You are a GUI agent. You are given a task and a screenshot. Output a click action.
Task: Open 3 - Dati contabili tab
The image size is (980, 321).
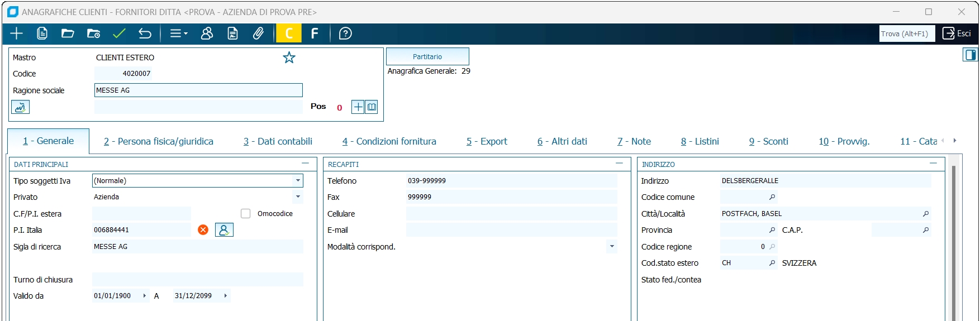coord(278,142)
